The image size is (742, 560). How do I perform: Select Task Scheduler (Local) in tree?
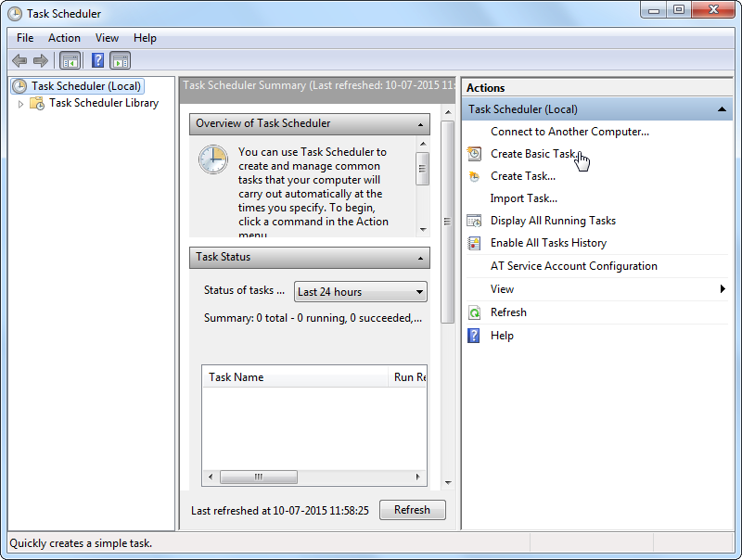(85, 86)
